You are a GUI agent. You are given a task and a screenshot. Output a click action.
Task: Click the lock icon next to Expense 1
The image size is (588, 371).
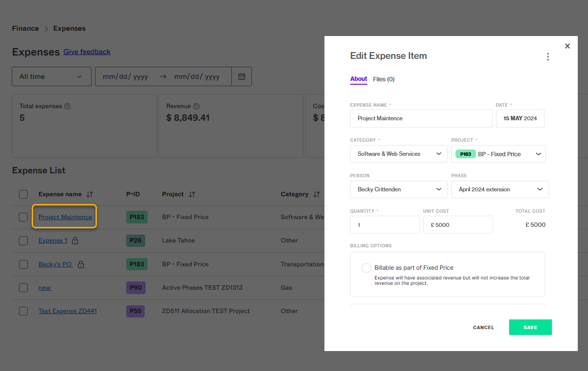(75, 241)
